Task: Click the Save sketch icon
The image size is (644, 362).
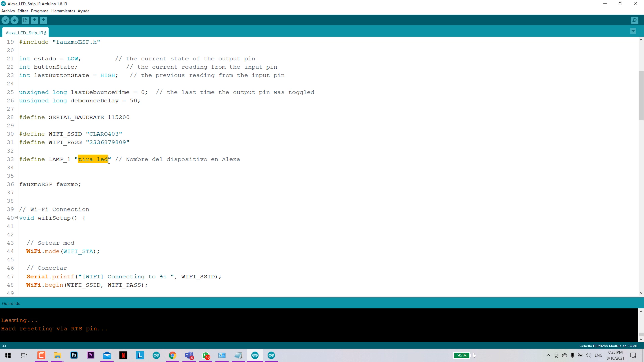Action: click(x=43, y=20)
